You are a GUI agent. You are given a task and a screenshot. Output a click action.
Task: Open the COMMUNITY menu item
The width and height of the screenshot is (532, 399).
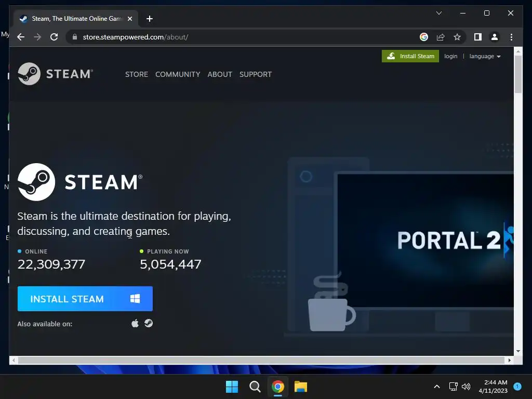pyautogui.click(x=178, y=74)
